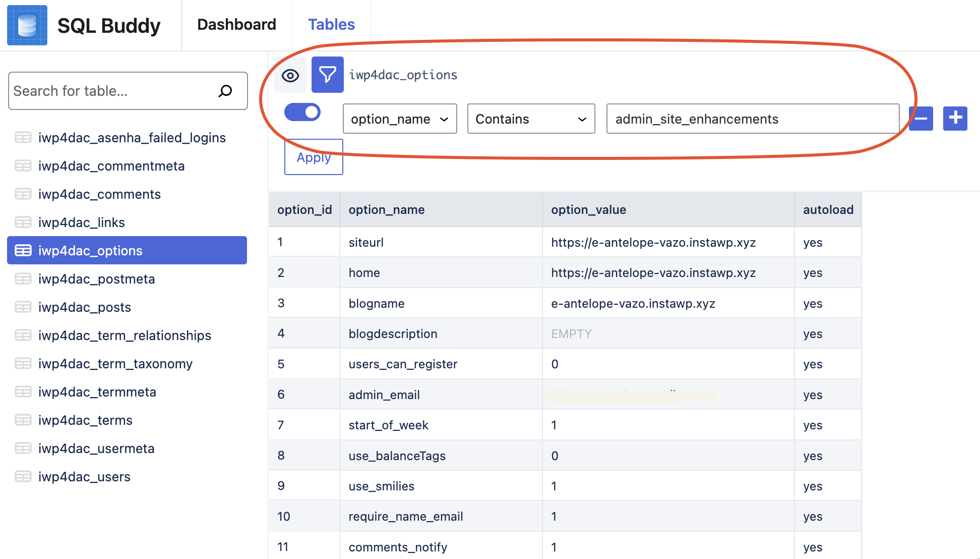The width and height of the screenshot is (980, 559).
Task: Click table icon beside iwp4dac_options
Action: 23,250
